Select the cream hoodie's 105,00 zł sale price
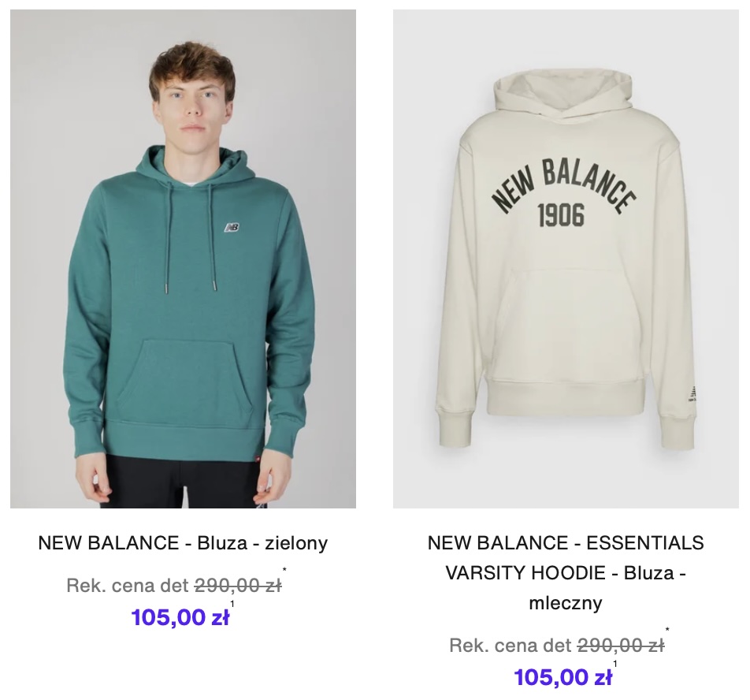Viewport: 750px width, 700px height. [563, 677]
